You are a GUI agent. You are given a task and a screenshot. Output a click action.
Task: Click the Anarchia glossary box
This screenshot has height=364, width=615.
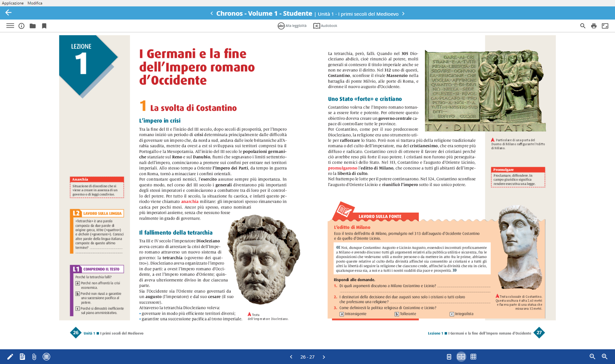pyautogui.click(x=97, y=187)
